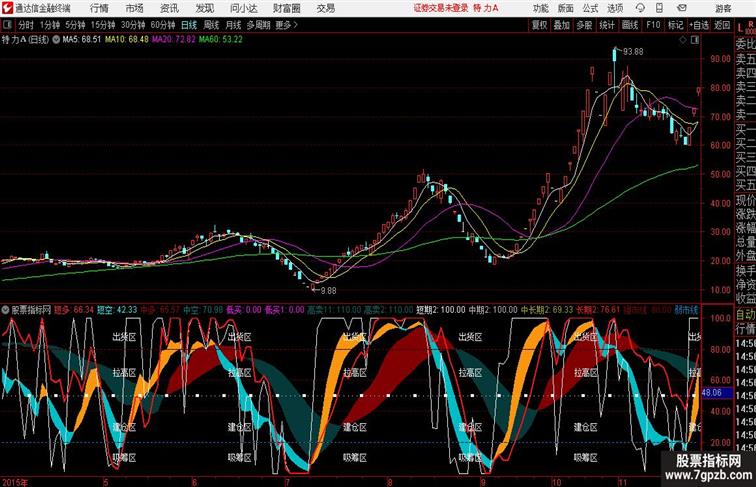This screenshot has height=487, width=756.
Task: Switch to 分时 chart period
Action: click(x=26, y=25)
